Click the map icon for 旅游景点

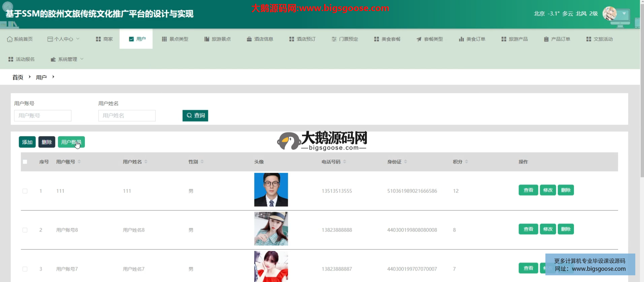point(207,39)
